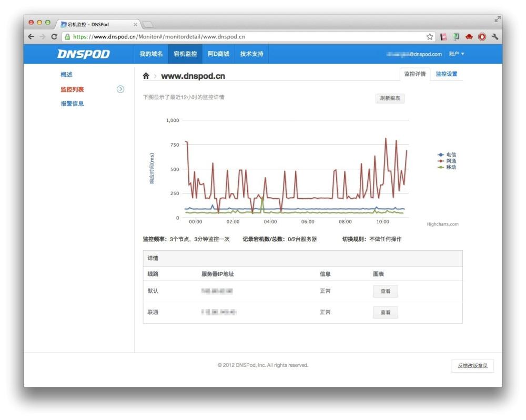The height and width of the screenshot is (420, 526).
Task: Reload the page with the refresh arrow
Action: click(54, 37)
